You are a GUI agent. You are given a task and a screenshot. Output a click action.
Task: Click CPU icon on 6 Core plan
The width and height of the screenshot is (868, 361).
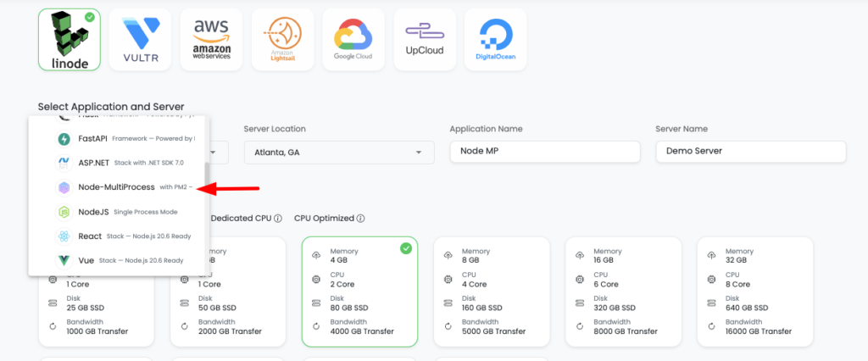(x=580, y=280)
